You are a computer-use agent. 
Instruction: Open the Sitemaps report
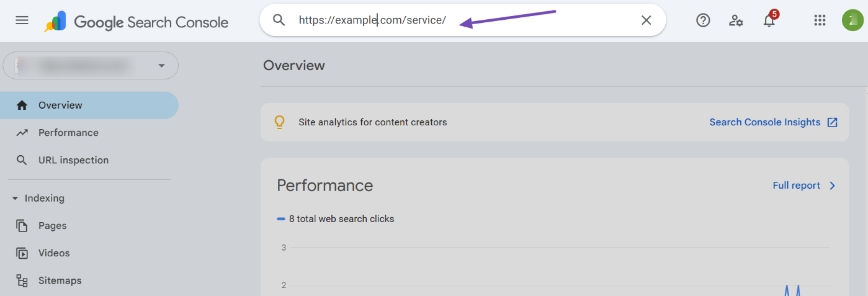[60, 280]
